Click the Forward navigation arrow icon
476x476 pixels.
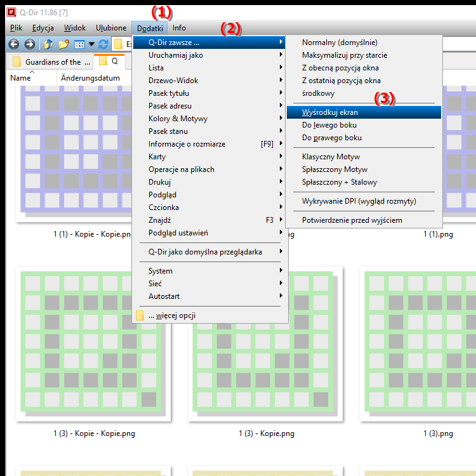pos(29,44)
